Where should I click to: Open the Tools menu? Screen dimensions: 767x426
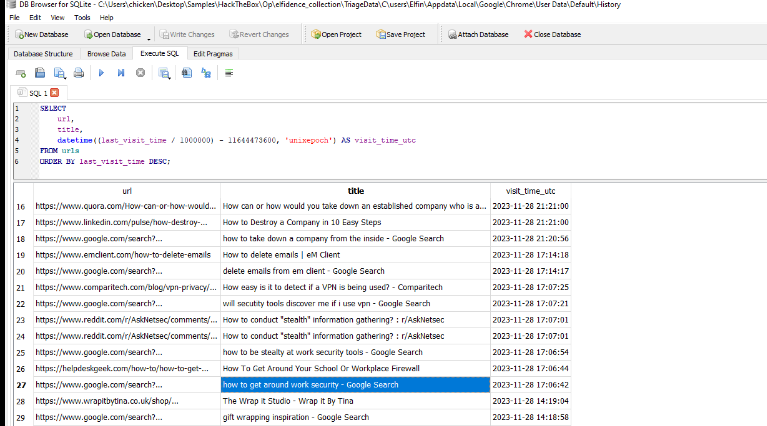click(x=82, y=17)
